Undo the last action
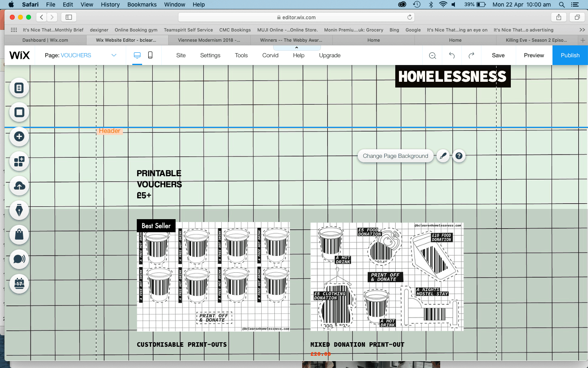 pos(452,55)
